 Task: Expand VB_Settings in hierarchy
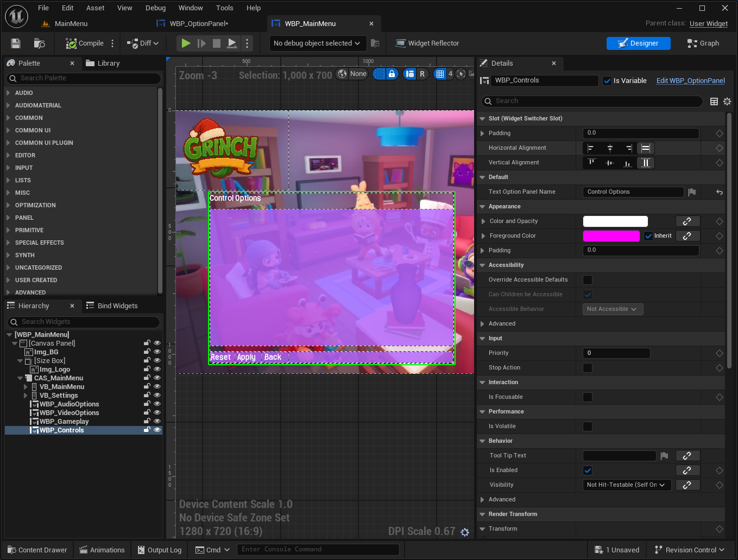(26, 396)
